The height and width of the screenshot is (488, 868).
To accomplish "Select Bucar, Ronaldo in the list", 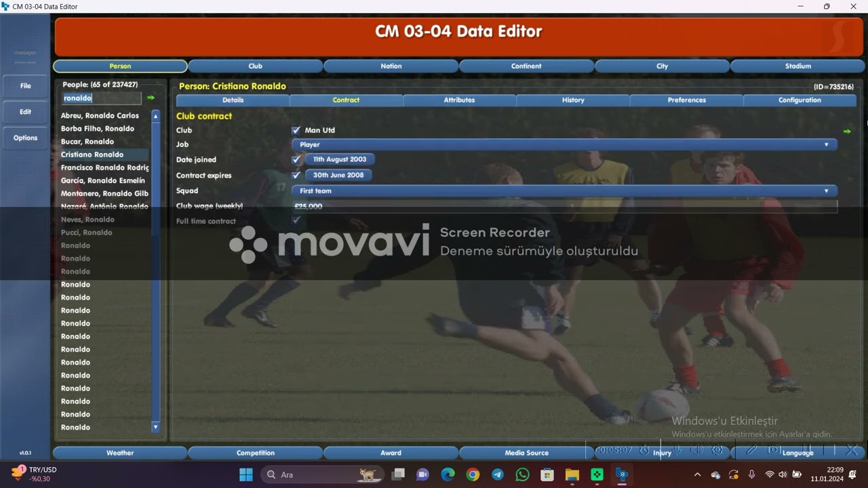I will click(87, 142).
